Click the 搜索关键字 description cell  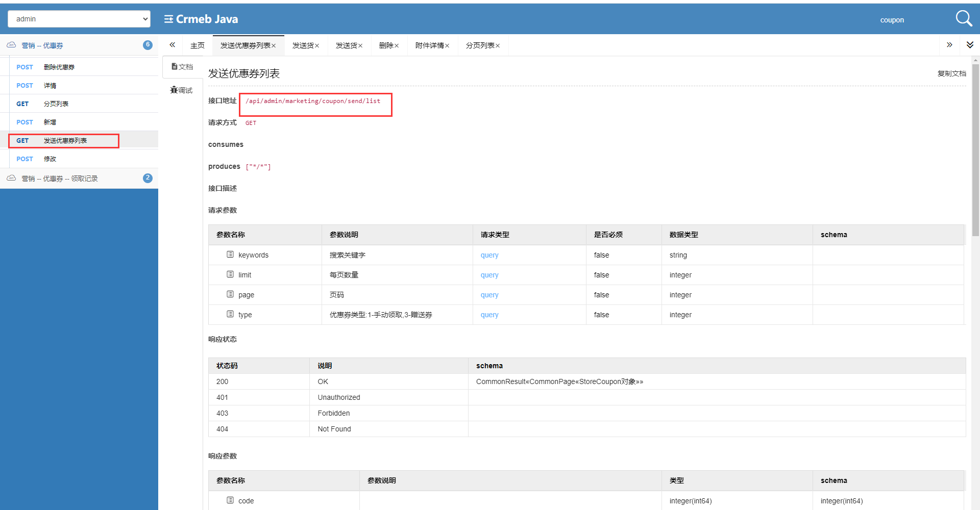click(397, 255)
